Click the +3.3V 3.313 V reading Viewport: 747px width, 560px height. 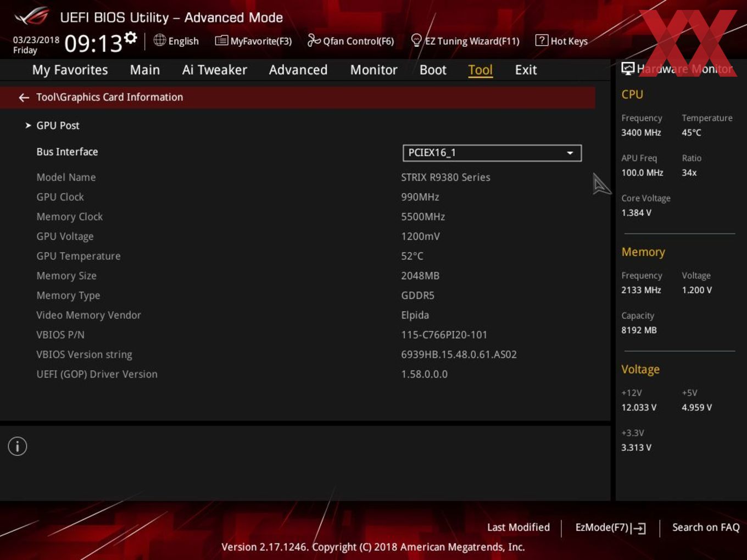tap(636, 448)
